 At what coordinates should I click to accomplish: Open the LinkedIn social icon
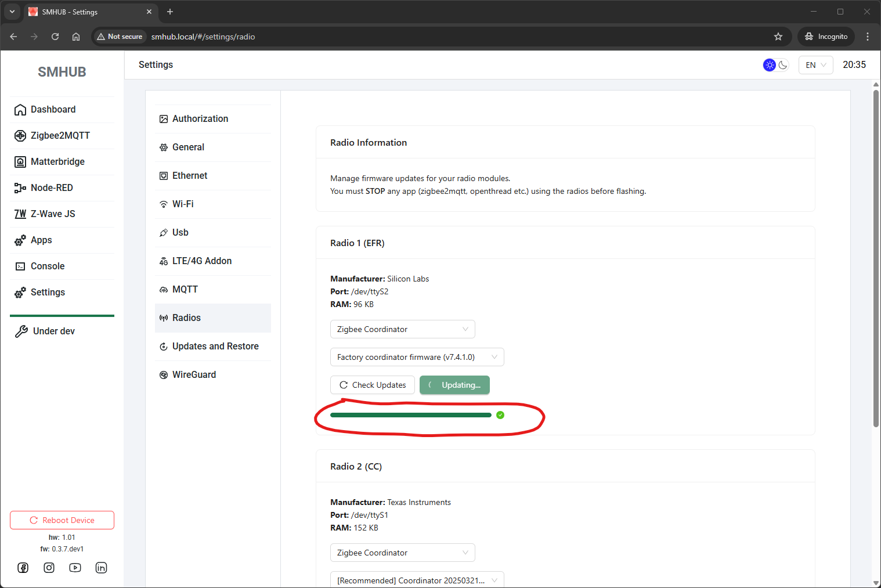pos(101,568)
